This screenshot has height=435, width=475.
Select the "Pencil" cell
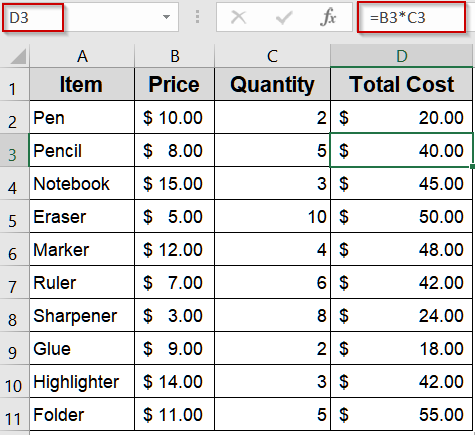[x=82, y=150]
